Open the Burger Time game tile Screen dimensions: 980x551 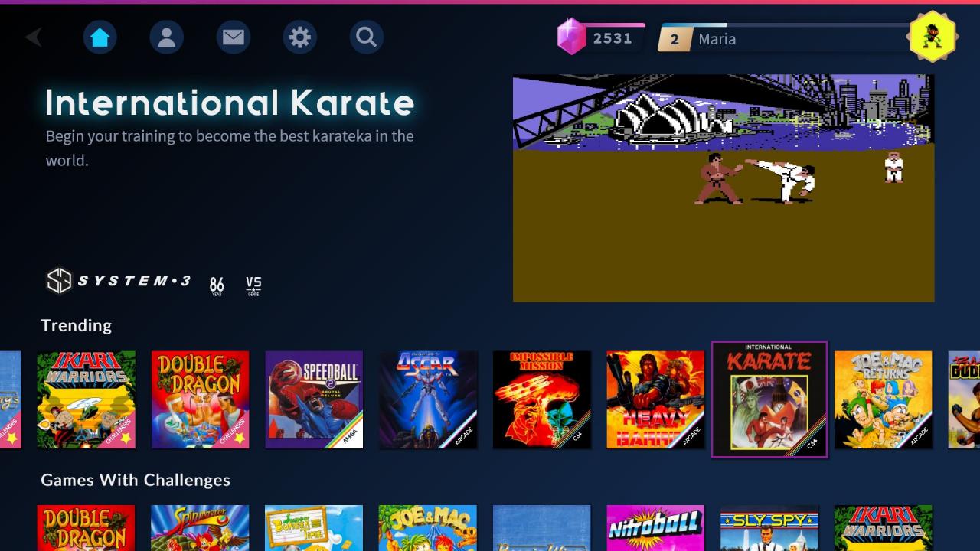(x=314, y=528)
